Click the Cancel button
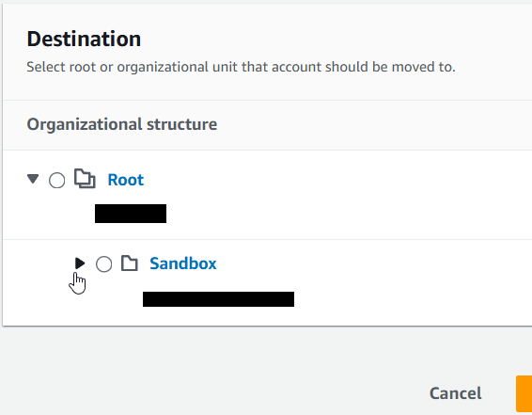 click(455, 393)
